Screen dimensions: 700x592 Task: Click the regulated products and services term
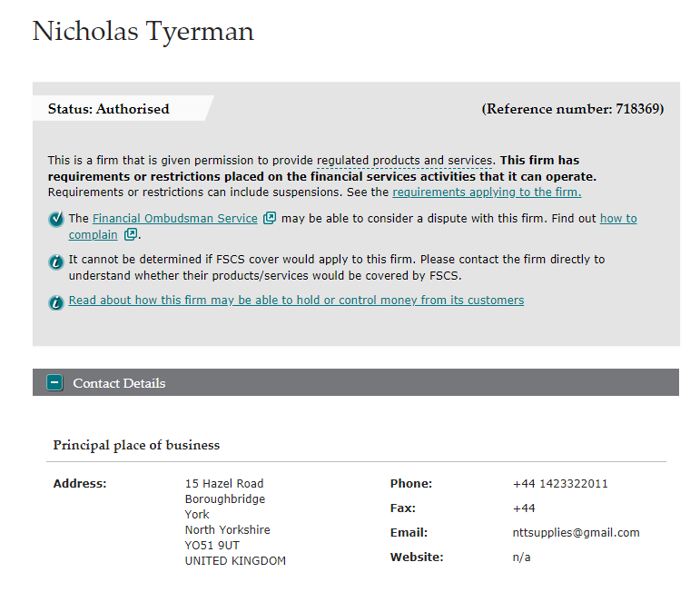[x=404, y=161]
